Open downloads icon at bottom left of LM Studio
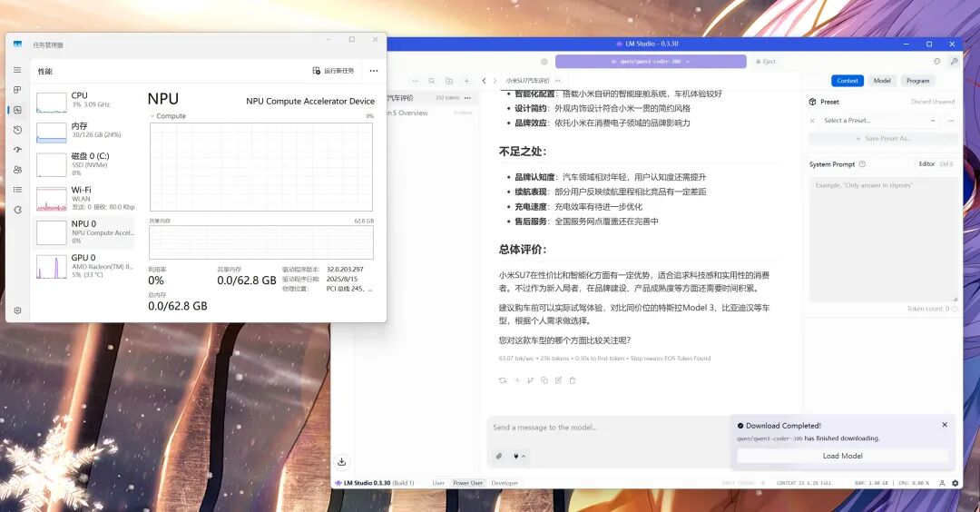Screen dimensions: 980x512 point(342,462)
